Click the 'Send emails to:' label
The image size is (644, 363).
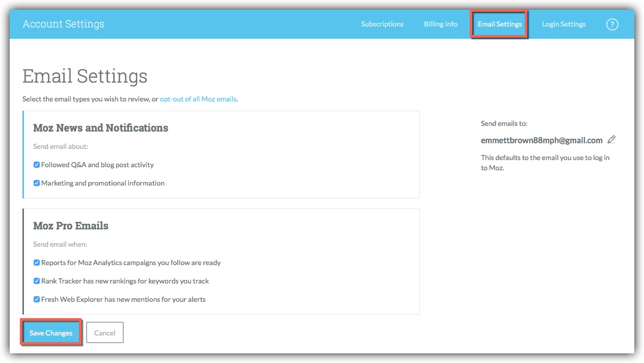pyautogui.click(x=504, y=123)
